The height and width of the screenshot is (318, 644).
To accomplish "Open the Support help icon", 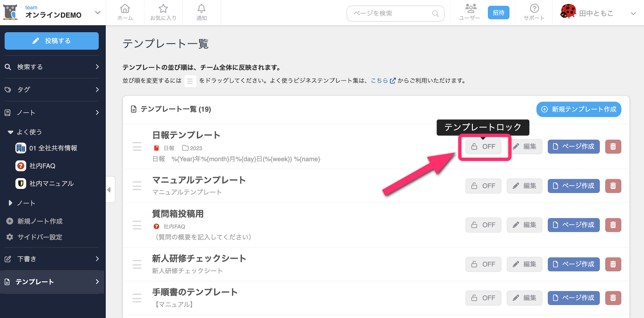I will [x=534, y=12].
